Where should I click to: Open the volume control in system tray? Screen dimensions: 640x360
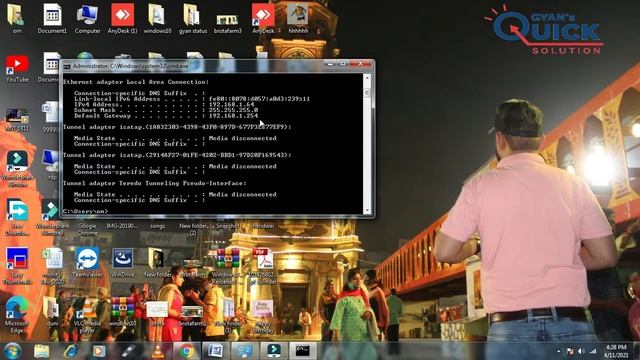coord(581,351)
